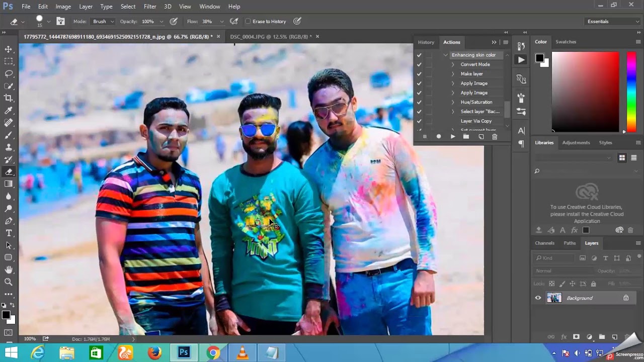Screen dimensions: 644x362
Task: Filter layers by type layers
Action: pos(605,258)
